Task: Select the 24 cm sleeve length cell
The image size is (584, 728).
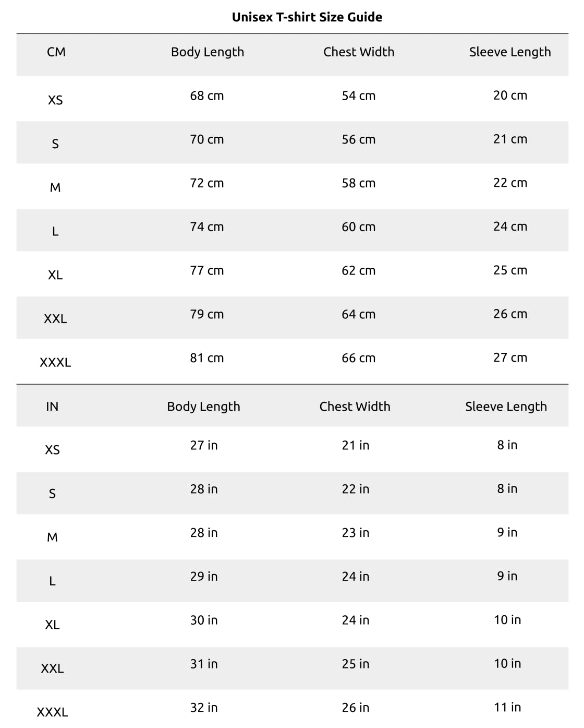Action: point(510,226)
